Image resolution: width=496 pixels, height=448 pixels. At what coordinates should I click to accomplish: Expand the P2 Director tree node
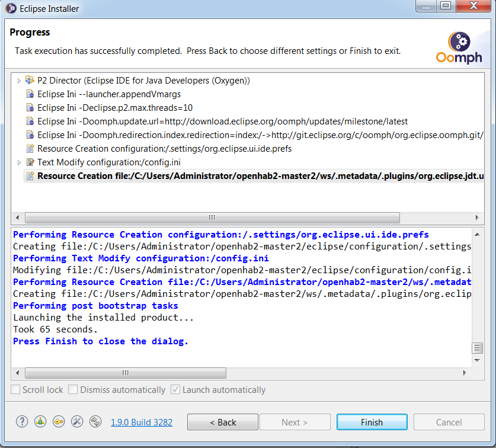(x=19, y=81)
